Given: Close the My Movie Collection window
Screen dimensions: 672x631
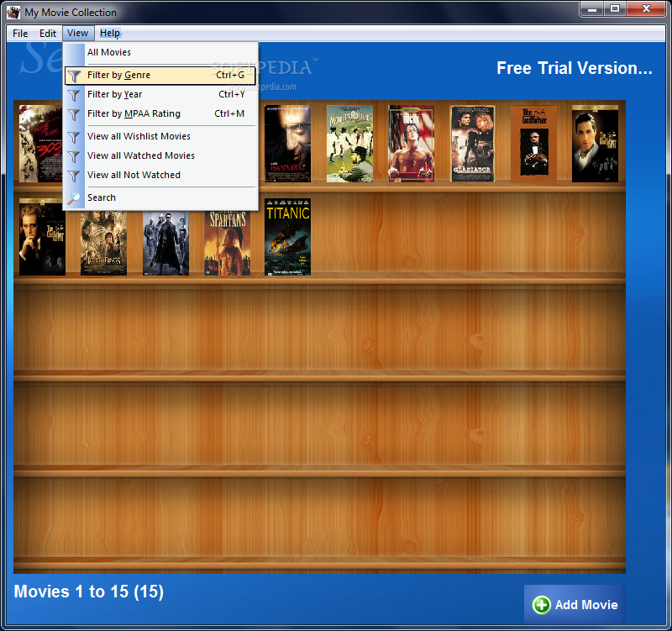Looking at the screenshot, I should (646, 9).
